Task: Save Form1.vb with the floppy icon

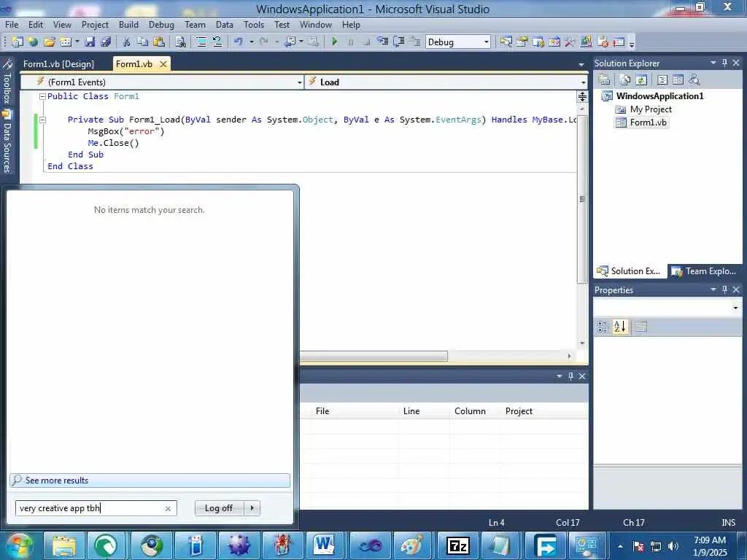Action: point(90,42)
